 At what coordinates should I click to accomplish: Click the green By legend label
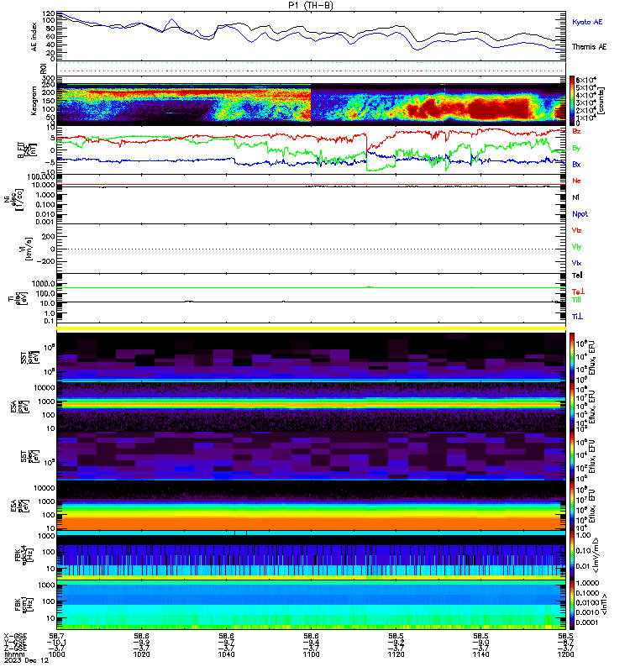pos(576,148)
